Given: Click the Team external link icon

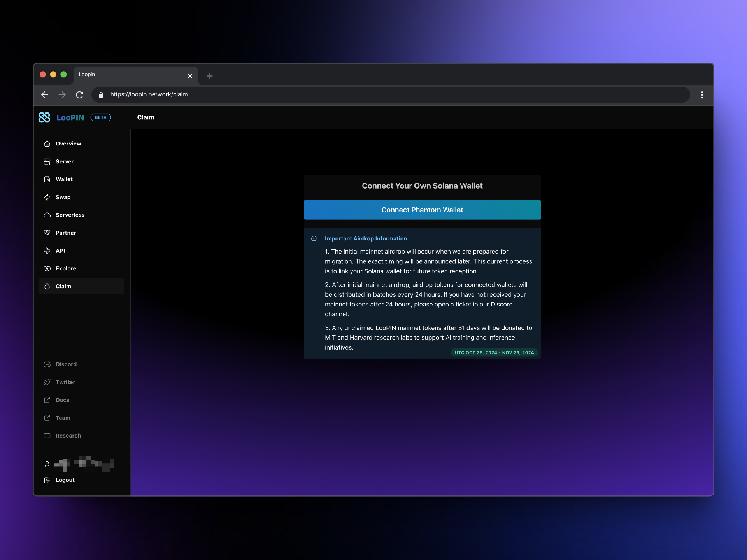Looking at the screenshot, I should coord(47,418).
